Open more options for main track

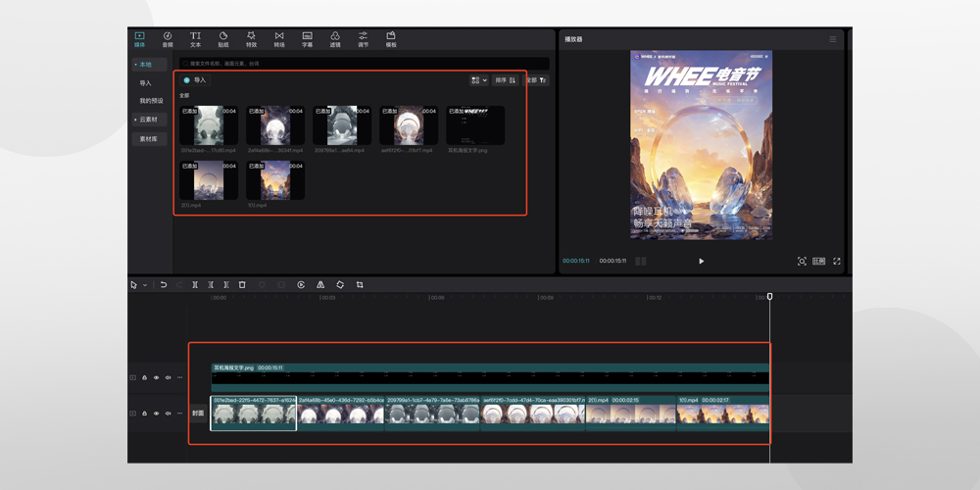pyautogui.click(x=180, y=414)
